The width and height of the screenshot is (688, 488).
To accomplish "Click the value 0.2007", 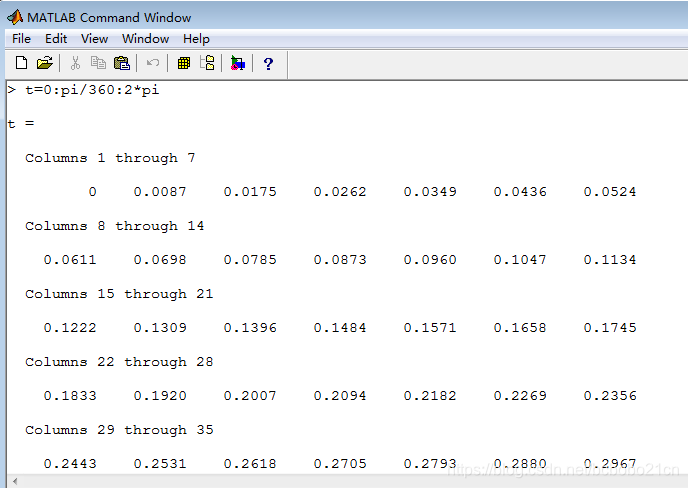I will (250, 396).
